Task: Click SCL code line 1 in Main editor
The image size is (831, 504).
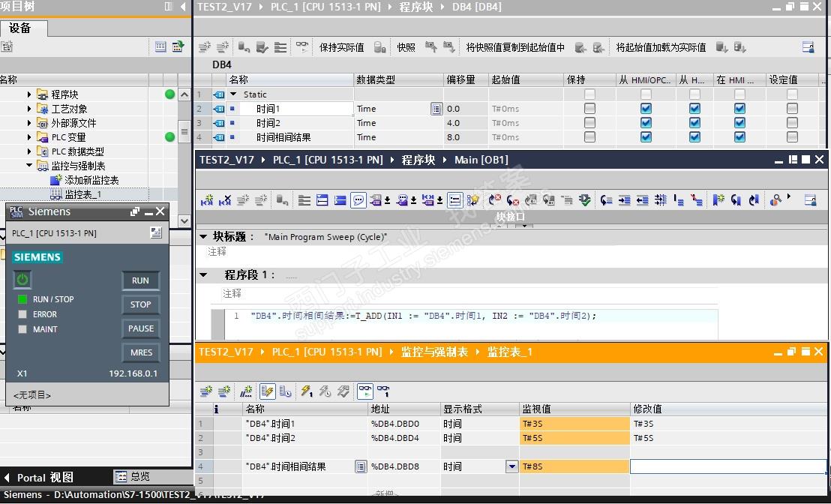Action: coord(423,316)
